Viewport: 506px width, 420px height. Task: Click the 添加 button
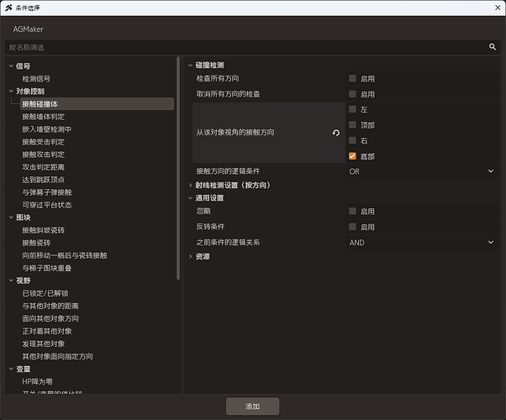[252, 406]
